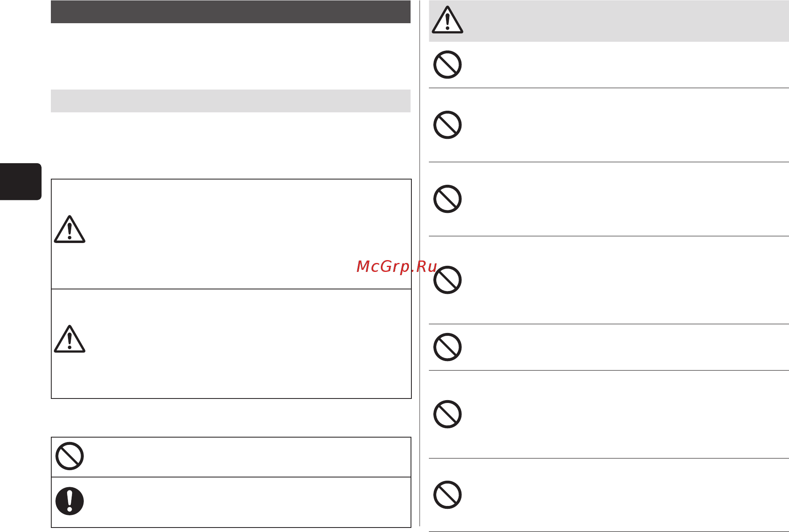789x532 pixels.
Task: Click the fifth prohibition symbol in the right column
Action: click(x=447, y=347)
